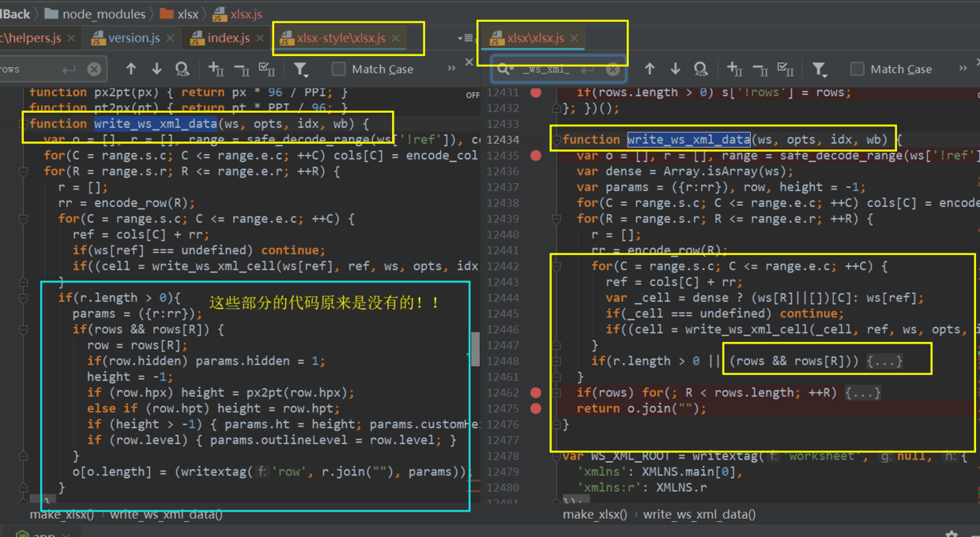This screenshot has height=537, width=980.
Task: Add selection for next occurrence, right pane
Action: click(x=734, y=69)
